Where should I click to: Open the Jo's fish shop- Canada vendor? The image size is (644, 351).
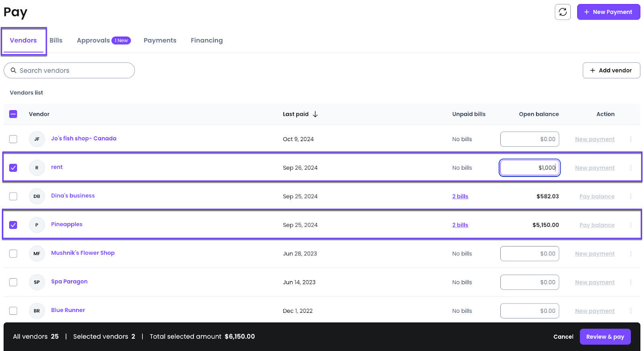tap(84, 138)
